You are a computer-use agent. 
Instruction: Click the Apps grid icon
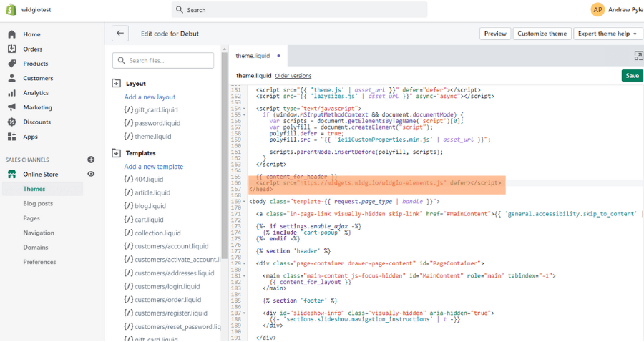pyautogui.click(x=12, y=137)
